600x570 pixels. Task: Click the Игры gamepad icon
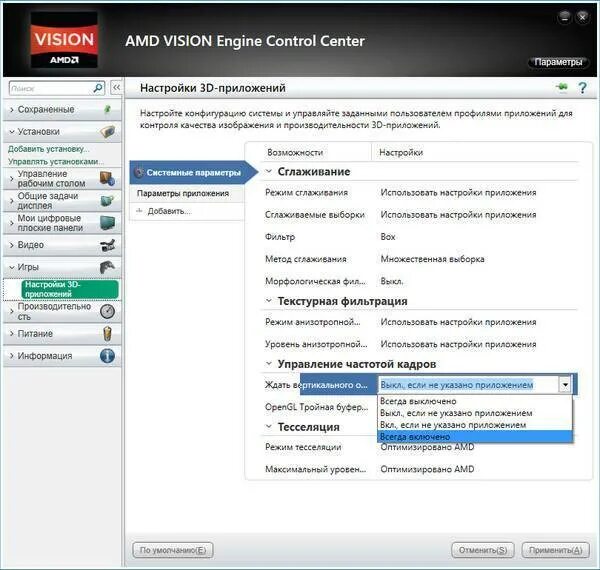[107, 267]
